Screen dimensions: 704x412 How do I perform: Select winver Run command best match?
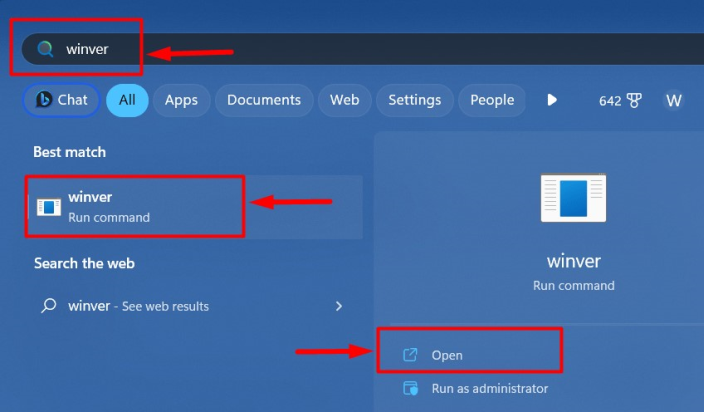pos(194,207)
